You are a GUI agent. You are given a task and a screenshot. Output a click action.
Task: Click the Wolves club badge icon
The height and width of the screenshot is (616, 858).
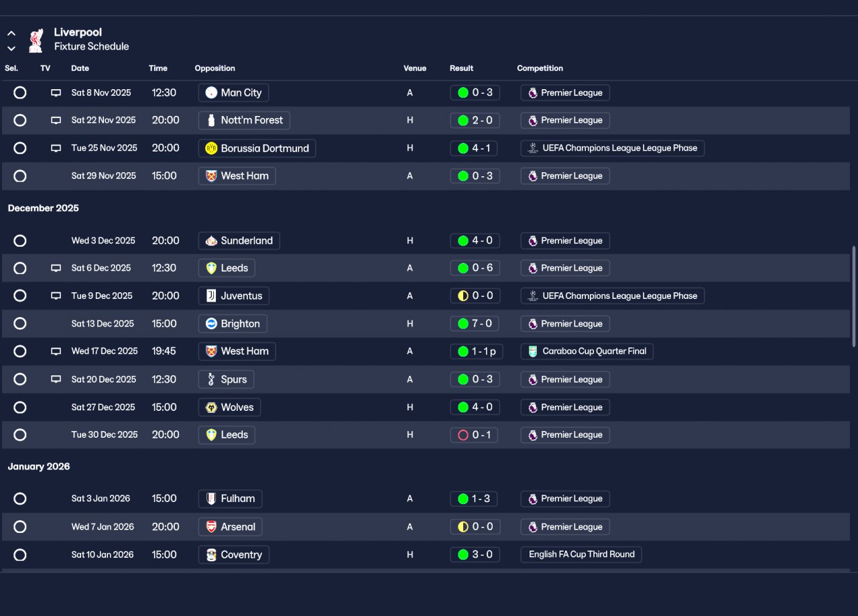click(x=211, y=408)
